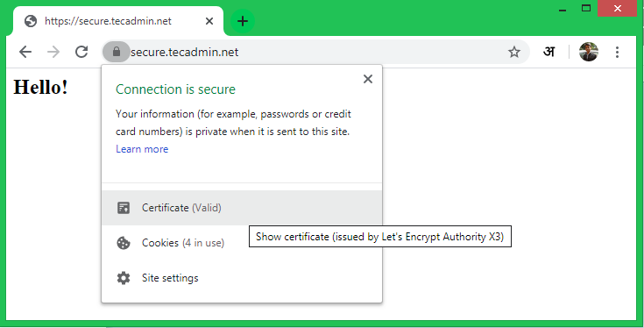Select the https://secure.tecadmin.net tab
The height and width of the screenshot is (328, 644).
tap(118, 21)
